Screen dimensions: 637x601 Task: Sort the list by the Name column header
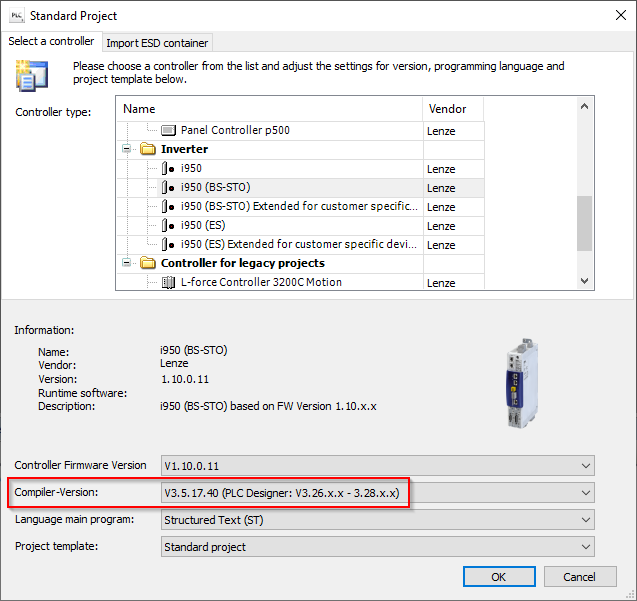[270, 109]
